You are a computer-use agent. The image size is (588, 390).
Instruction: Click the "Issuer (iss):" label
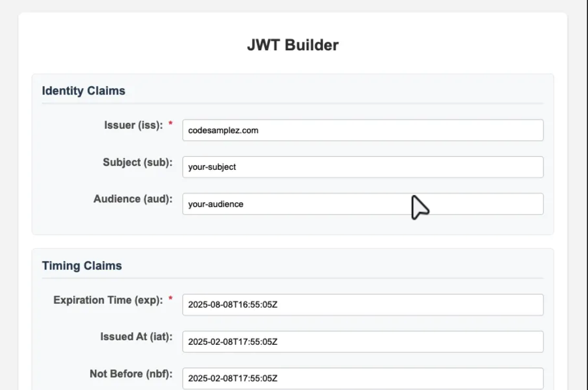(133, 125)
